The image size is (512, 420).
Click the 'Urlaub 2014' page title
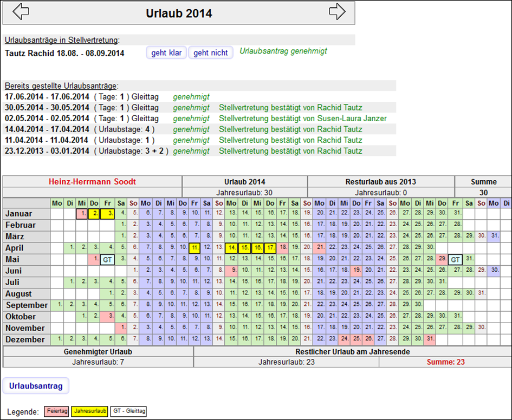179,14
